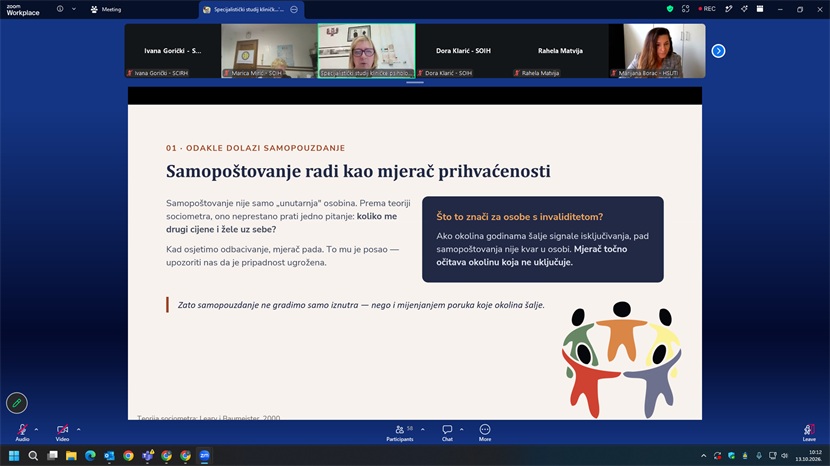Screen dimensions: 830x466
Task: Select Rahela Matvija participant tile
Action: pyautogui.click(x=560, y=51)
